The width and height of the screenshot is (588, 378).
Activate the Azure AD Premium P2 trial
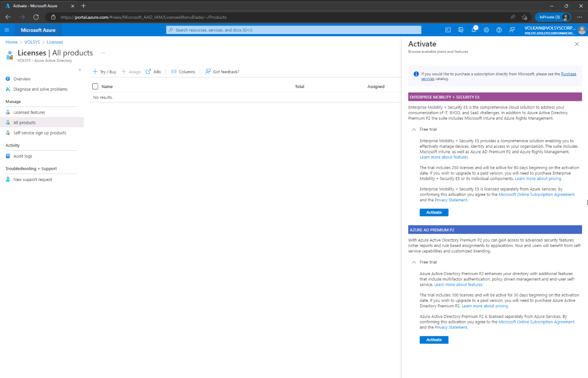pyautogui.click(x=434, y=340)
